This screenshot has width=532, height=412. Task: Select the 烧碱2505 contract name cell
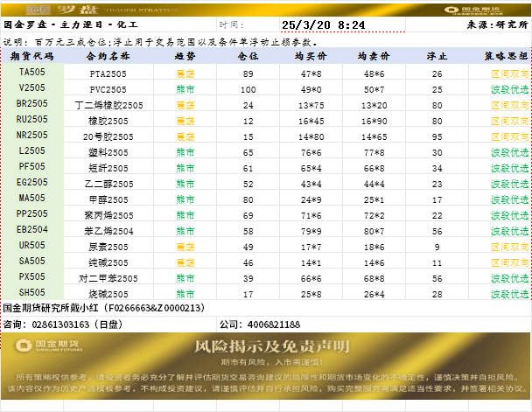coord(108,294)
